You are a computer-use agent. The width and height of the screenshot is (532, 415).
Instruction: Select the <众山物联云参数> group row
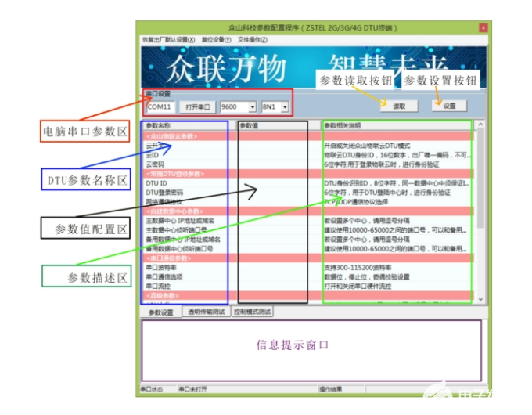(308, 136)
